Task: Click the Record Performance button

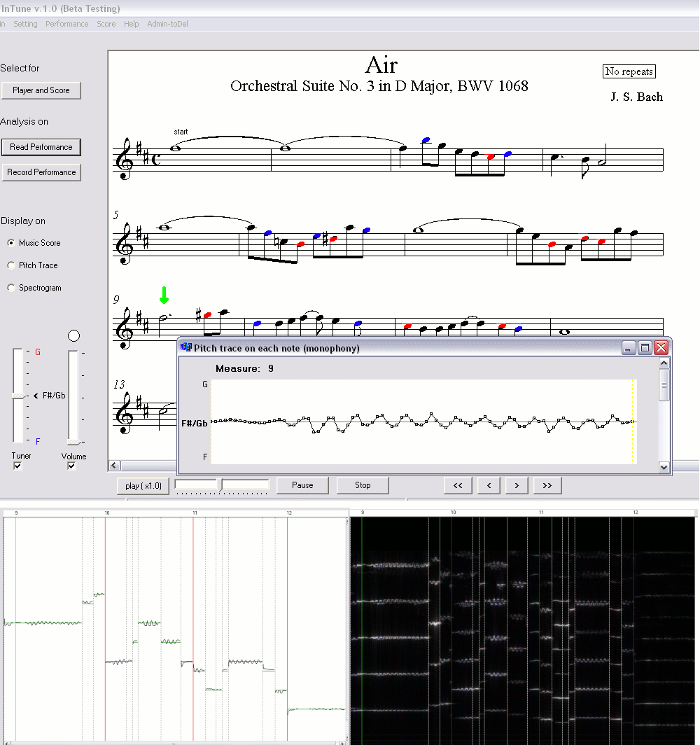Action: 41,172
